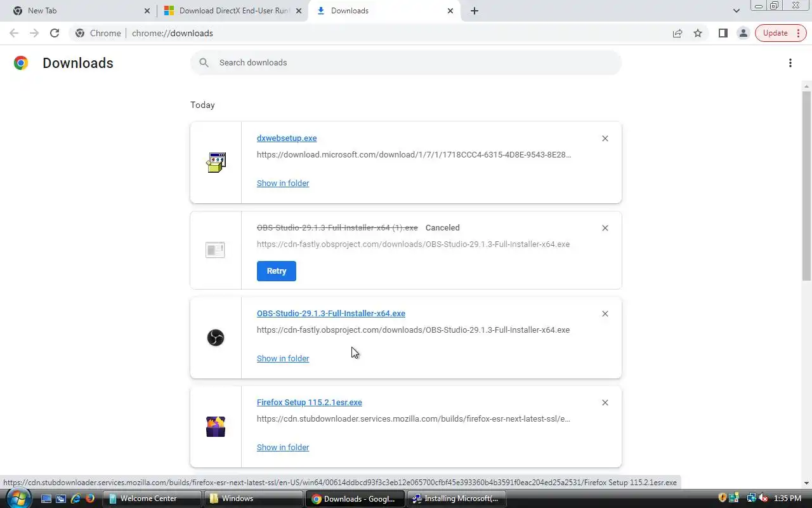
Task: Switch to Installing Microsoft taskbar button
Action: point(456,499)
